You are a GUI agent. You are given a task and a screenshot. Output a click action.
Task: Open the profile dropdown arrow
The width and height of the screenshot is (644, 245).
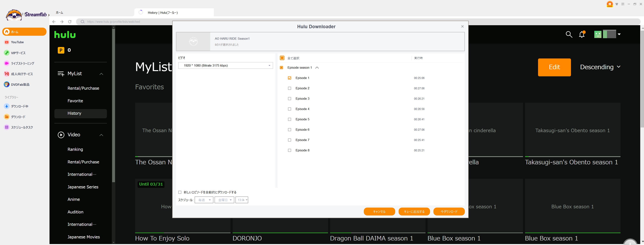pos(619,34)
